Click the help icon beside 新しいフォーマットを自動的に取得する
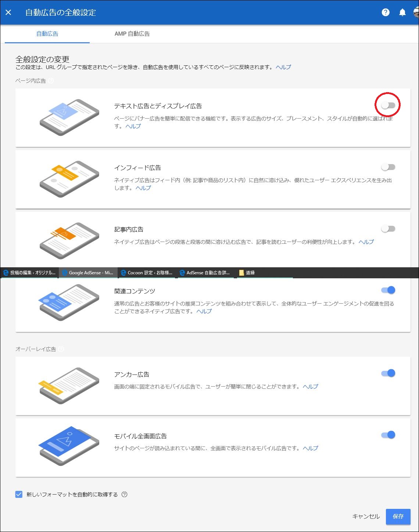 click(x=124, y=495)
